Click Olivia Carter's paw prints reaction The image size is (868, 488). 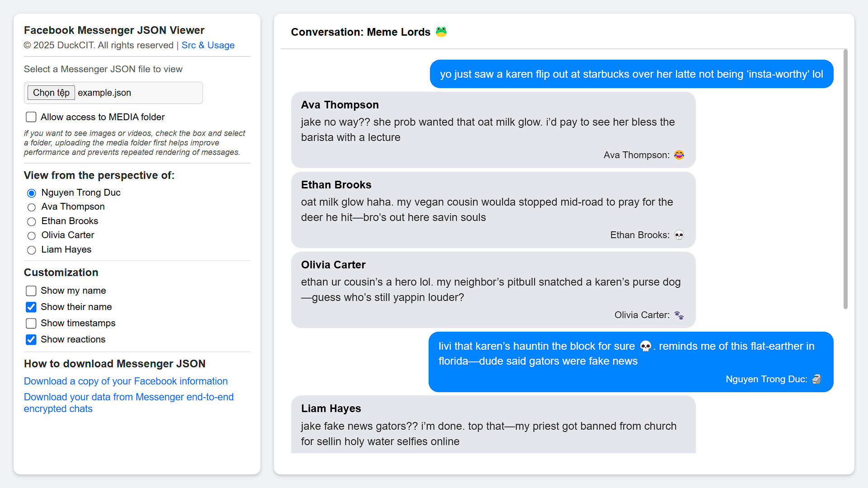[679, 315]
